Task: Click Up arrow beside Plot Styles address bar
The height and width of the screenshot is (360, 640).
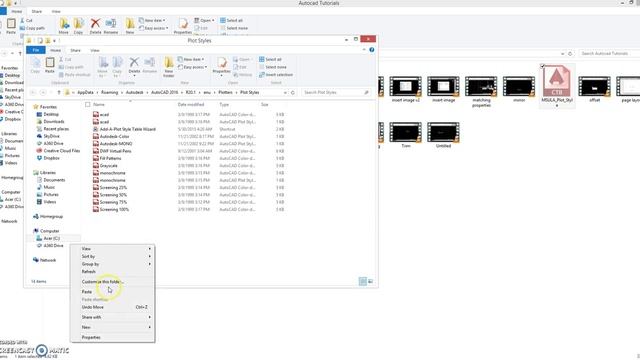Action: point(59,93)
